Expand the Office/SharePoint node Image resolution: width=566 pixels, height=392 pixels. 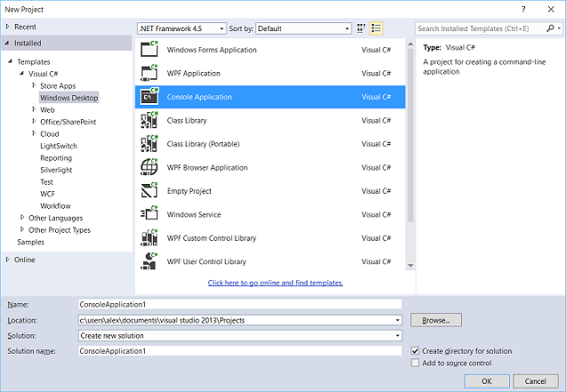[x=34, y=121]
